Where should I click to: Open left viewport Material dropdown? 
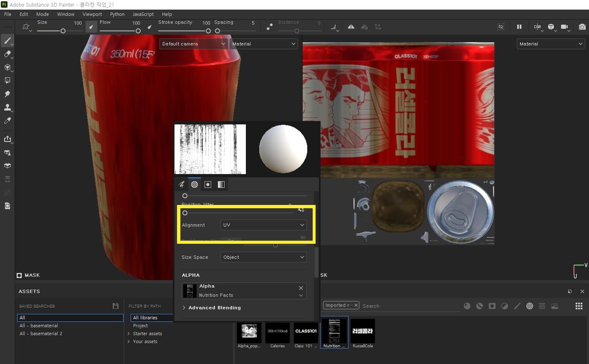264,44
